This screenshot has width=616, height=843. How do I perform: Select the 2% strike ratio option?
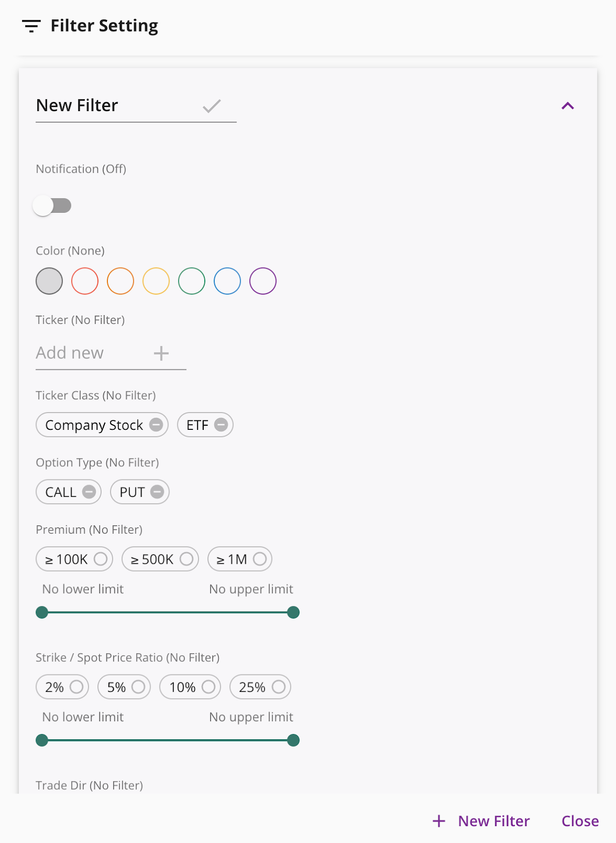click(x=62, y=687)
